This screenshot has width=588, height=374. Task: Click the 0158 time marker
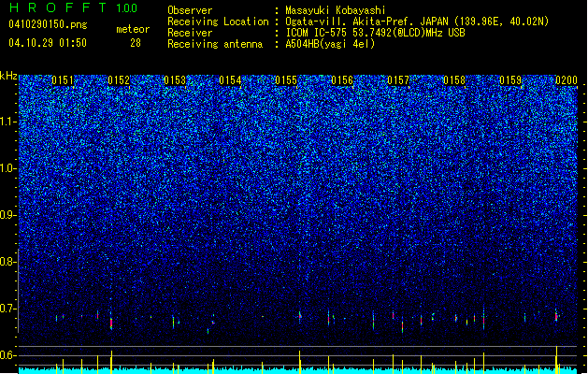[454, 80]
